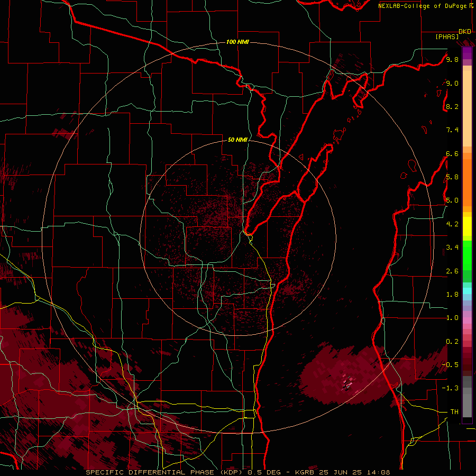This screenshot has width=476, height=476.
Task: Click the '25 JUN 25' date text
Action: pyautogui.click(x=340, y=472)
